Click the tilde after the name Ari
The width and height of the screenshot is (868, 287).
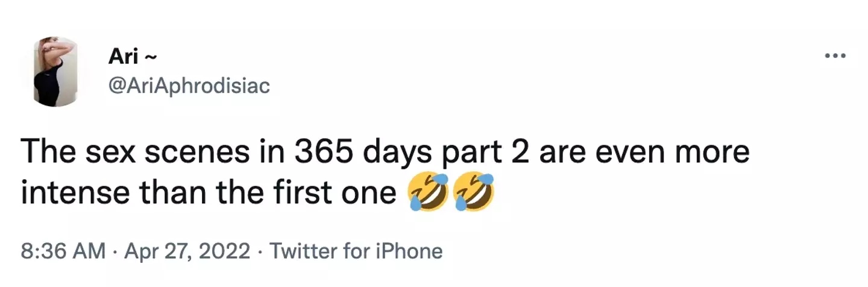[x=153, y=57]
